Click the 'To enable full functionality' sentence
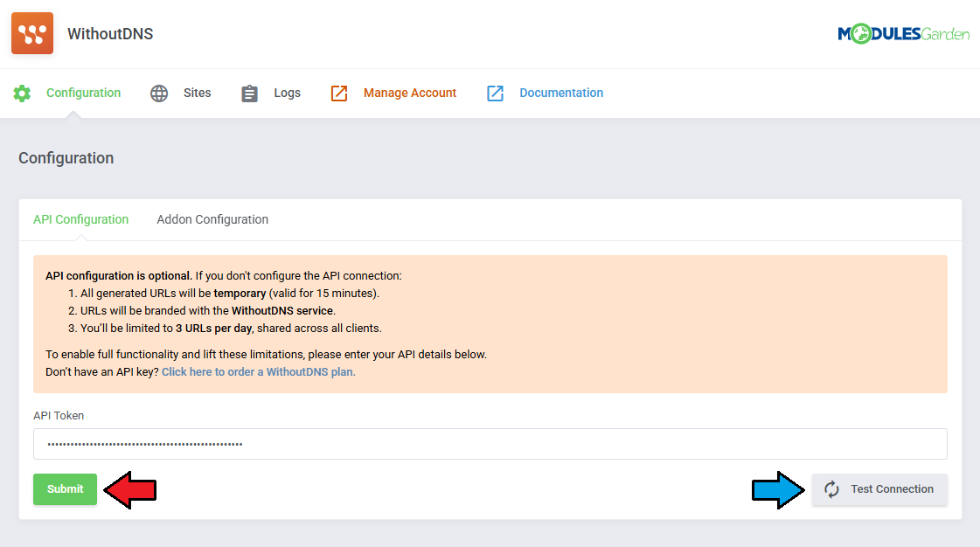980x547 pixels. pos(267,354)
